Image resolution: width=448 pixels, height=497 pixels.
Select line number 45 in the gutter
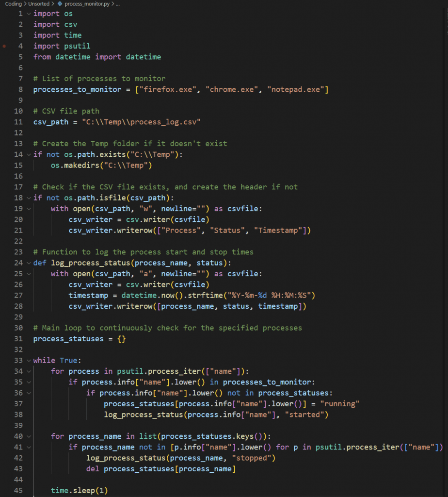(18, 491)
